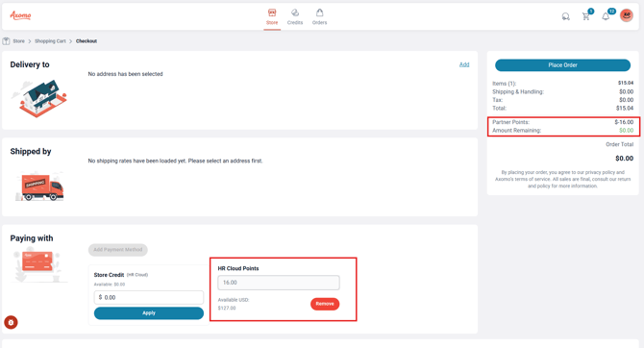The image size is (644, 348).
Task: Open the Orders tab
Action: point(319,17)
